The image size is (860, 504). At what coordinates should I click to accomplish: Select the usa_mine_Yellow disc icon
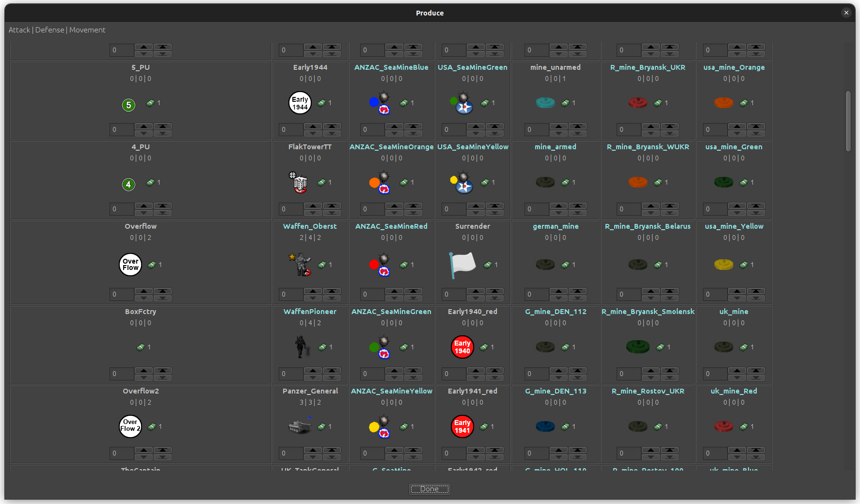click(x=724, y=265)
